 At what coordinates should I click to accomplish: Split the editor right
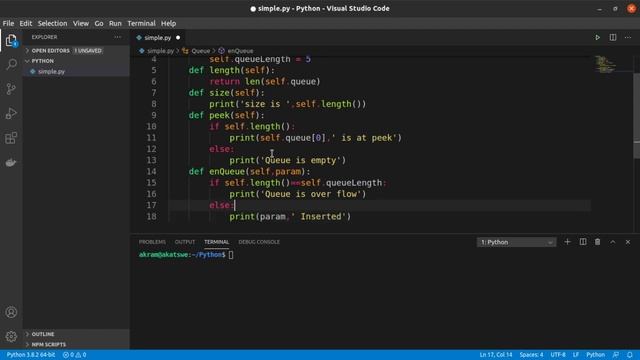click(613, 38)
